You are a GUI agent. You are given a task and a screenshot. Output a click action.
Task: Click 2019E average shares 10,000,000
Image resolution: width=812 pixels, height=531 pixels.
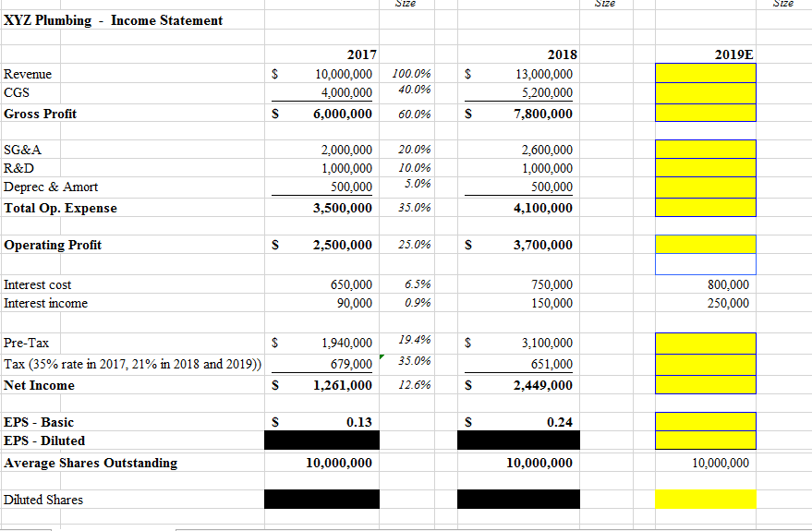click(721, 463)
